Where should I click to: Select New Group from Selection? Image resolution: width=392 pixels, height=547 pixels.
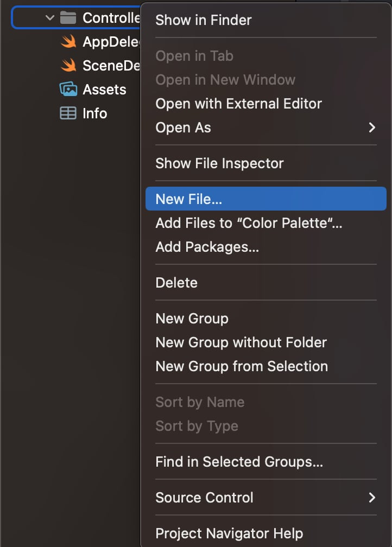point(242,366)
